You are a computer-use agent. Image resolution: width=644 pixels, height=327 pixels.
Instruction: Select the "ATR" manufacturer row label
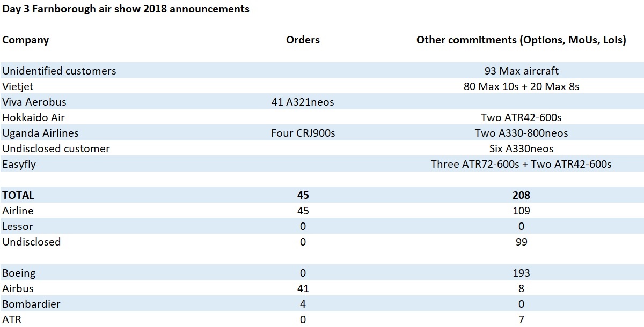pyautogui.click(x=12, y=319)
